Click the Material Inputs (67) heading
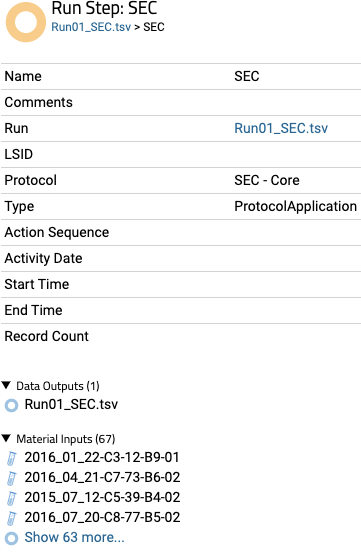This screenshot has width=361, height=560. pos(66,439)
